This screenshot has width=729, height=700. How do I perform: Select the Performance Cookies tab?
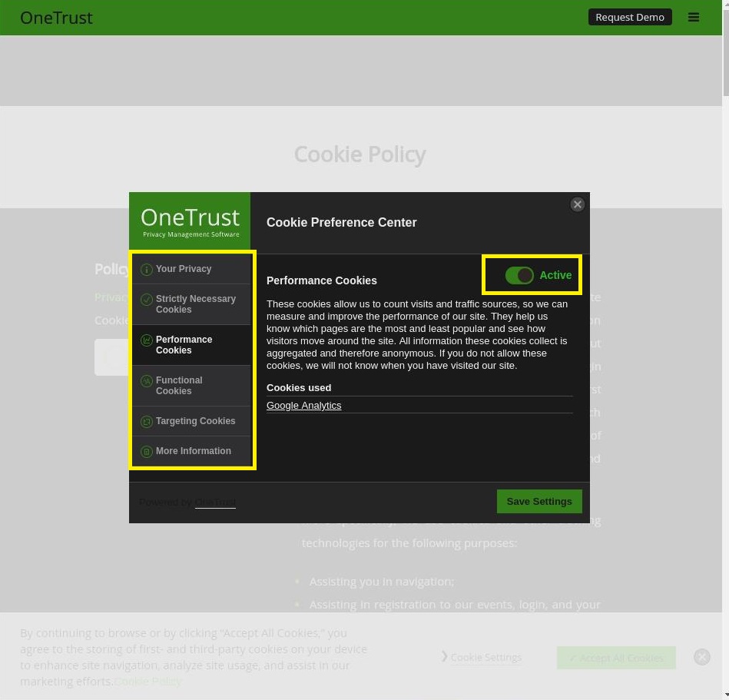click(x=191, y=345)
